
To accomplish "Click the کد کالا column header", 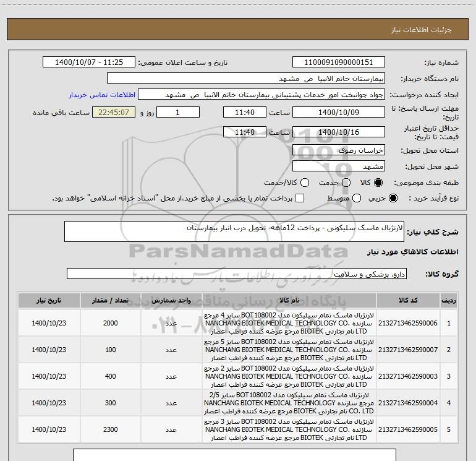I will point(408,300).
